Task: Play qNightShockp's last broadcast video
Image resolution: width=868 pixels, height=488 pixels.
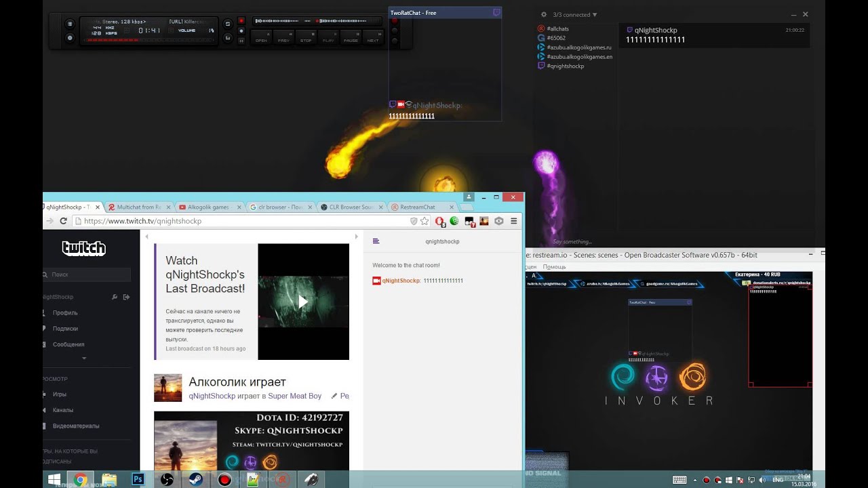Action: tap(303, 302)
